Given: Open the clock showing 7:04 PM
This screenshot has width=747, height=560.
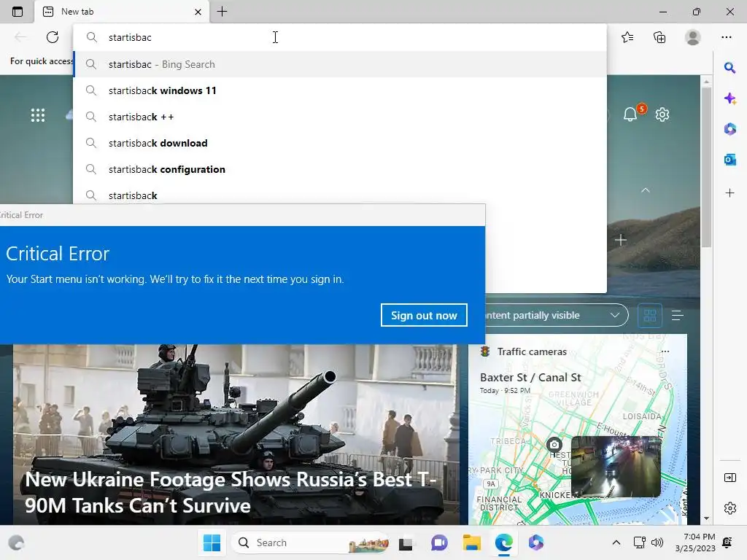Looking at the screenshot, I should pos(695,542).
